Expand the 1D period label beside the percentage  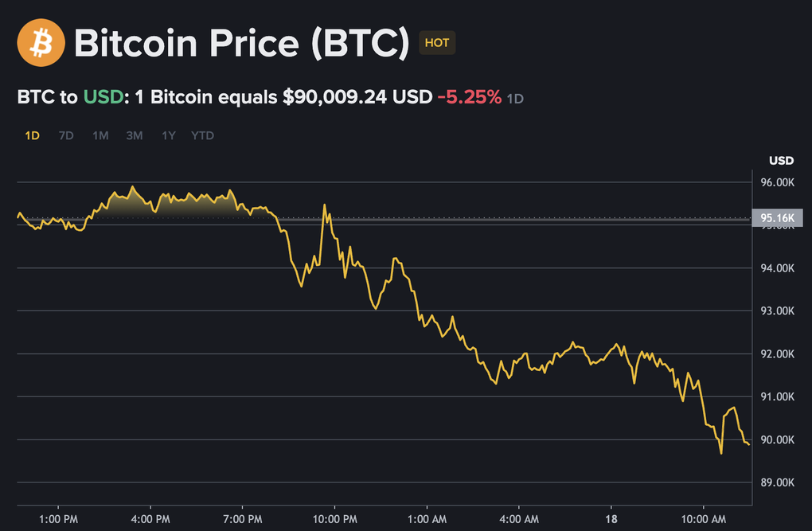click(515, 97)
